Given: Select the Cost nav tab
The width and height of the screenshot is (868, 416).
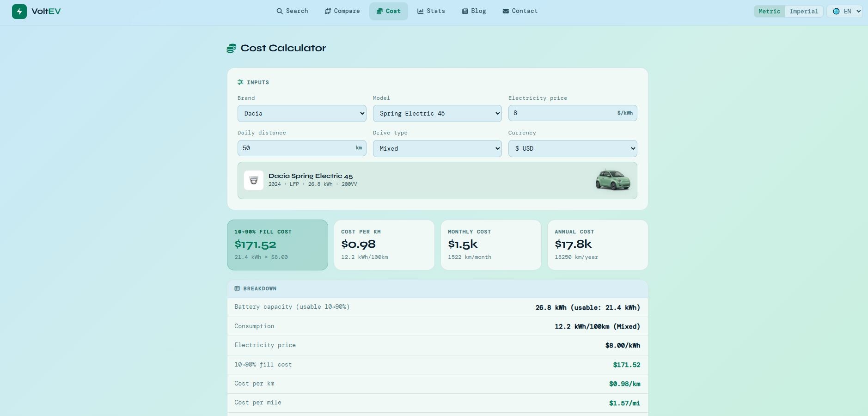Looking at the screenshot, I should point(388,11).
